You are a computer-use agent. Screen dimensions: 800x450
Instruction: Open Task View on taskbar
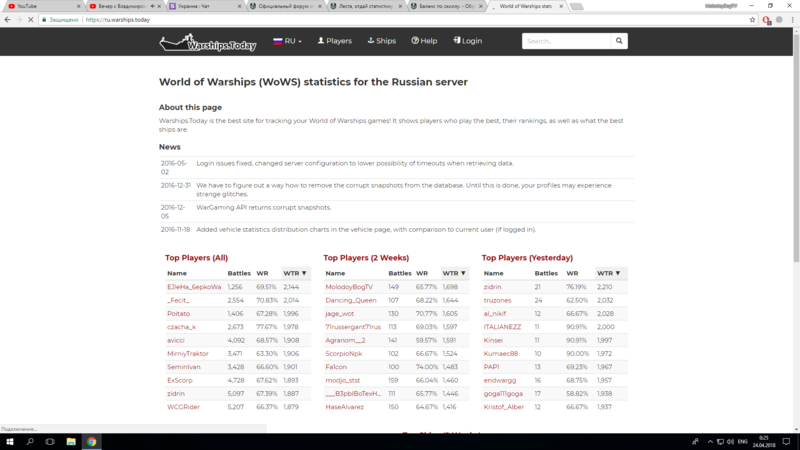tap(50, 442)
